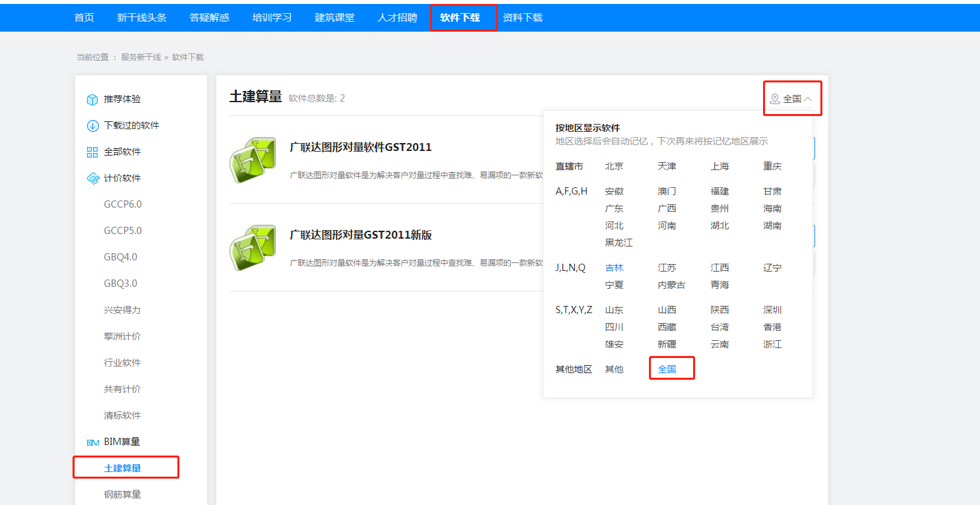The height and width of the screenshot is (505, 980).
Task: Select the 软件下载 navigation tab
Action: (x=460, y=18)
